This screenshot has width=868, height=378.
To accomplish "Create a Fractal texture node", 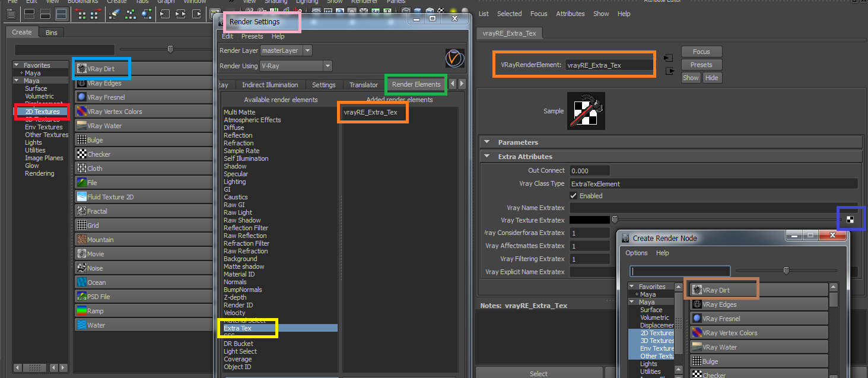I will point(143,211).
